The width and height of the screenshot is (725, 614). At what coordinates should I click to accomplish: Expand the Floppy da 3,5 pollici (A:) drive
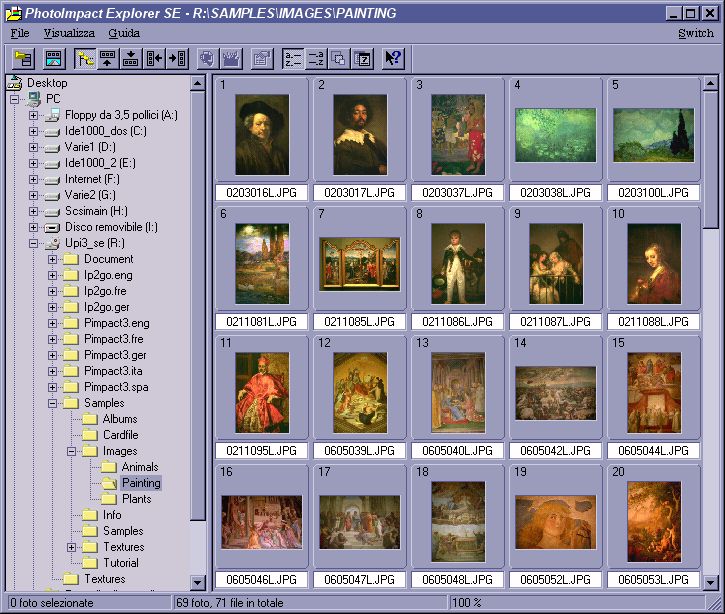coord(33,115)
